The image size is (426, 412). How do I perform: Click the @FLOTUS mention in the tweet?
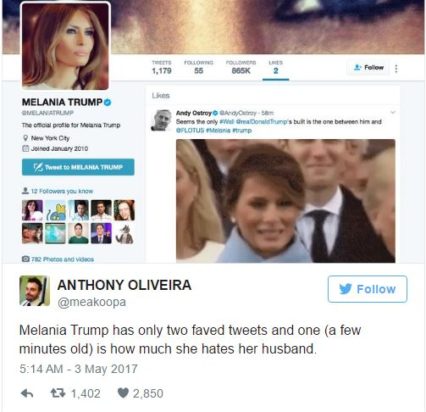pyautogui.click(x=190, y=130)
